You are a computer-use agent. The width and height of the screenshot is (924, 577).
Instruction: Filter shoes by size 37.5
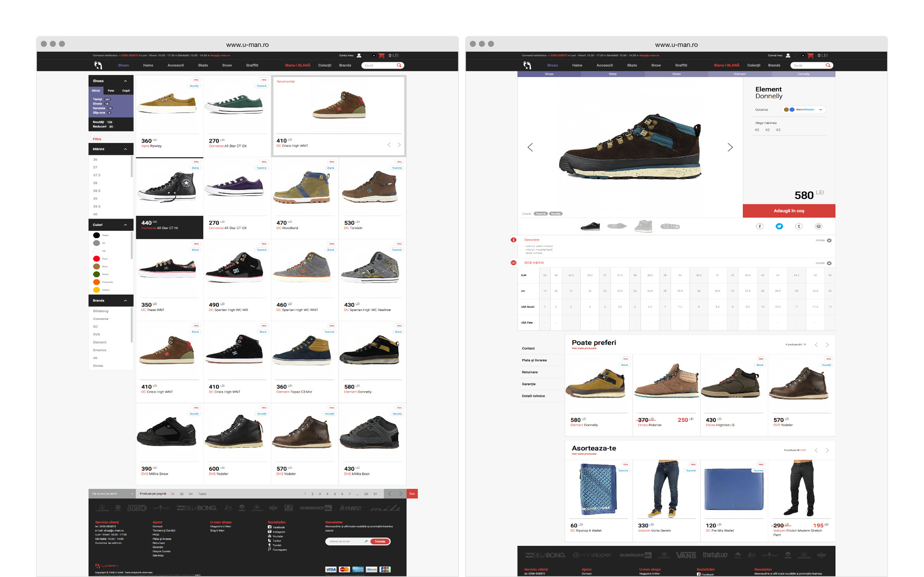tap(97, 175)
